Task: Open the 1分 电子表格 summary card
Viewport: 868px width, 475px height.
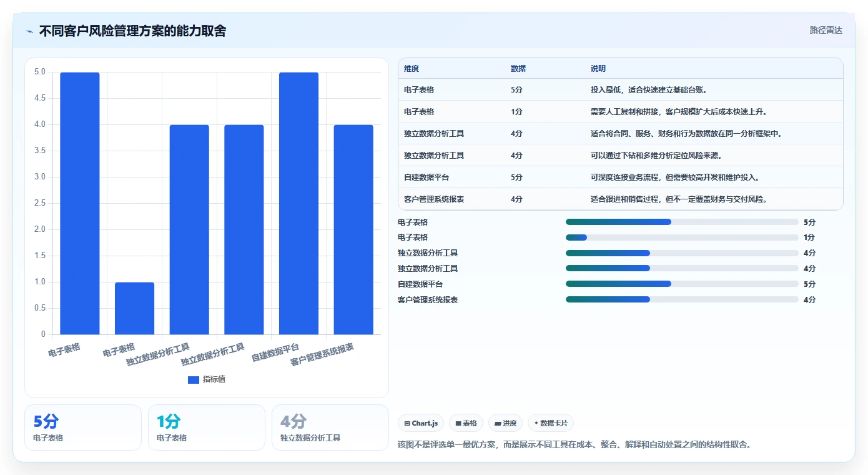Action: click(207, 427)
